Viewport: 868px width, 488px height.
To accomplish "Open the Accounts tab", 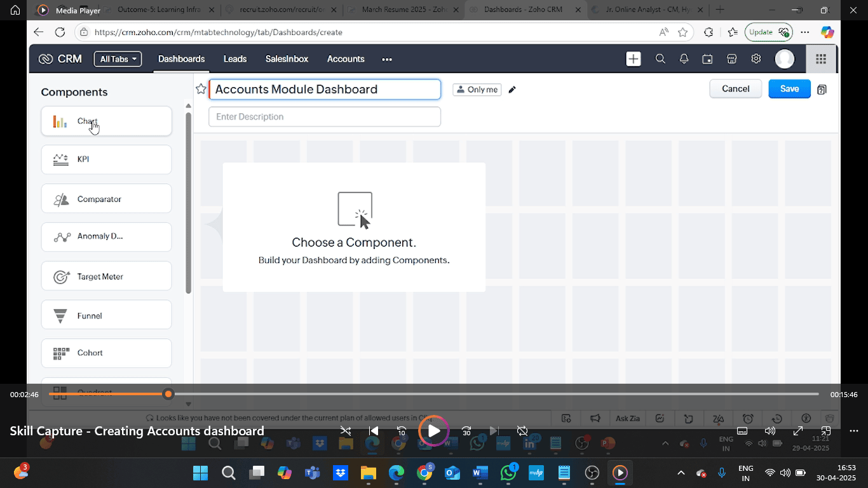I will [346, 59].
